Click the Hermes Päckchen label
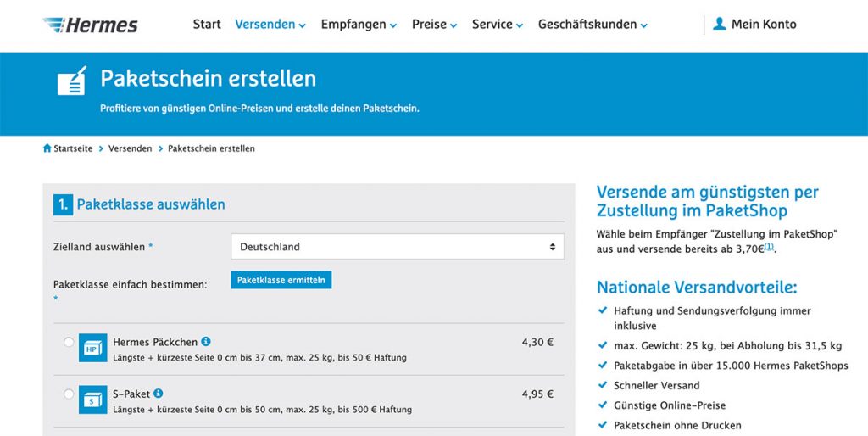Image resolution: width=868 pixels, height=436 pixels. pyautogui.click(x=155, y=342)
